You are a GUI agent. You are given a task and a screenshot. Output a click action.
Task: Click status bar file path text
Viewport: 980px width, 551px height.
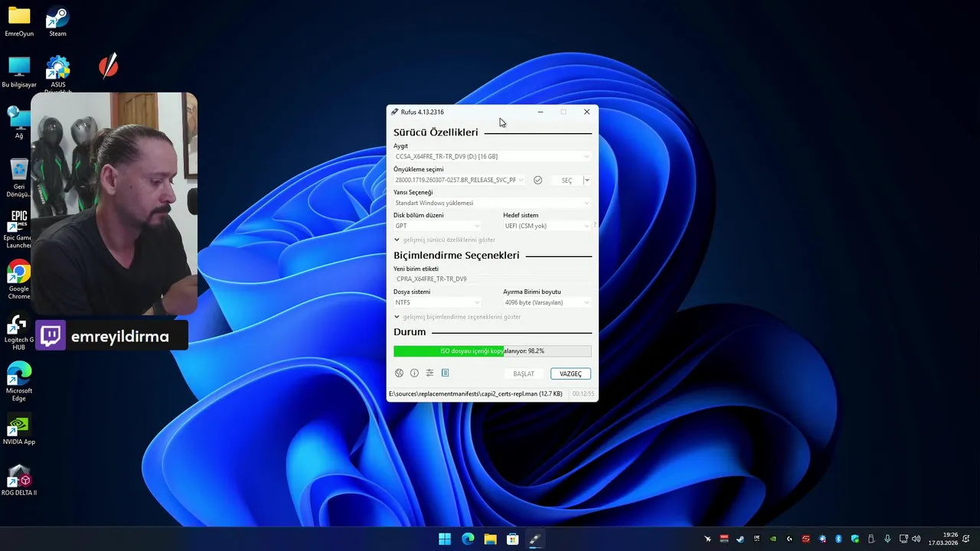[x=475, y=393]
